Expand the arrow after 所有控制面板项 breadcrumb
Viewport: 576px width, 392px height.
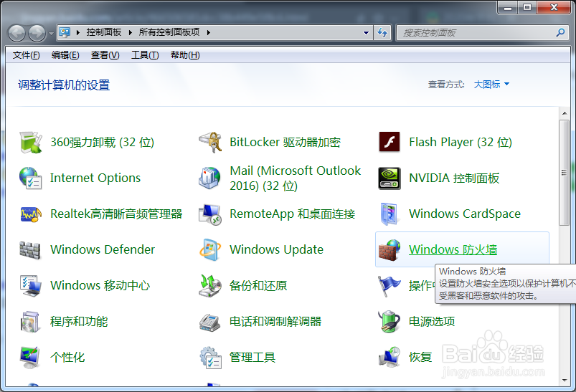click(x=208, y=33)
